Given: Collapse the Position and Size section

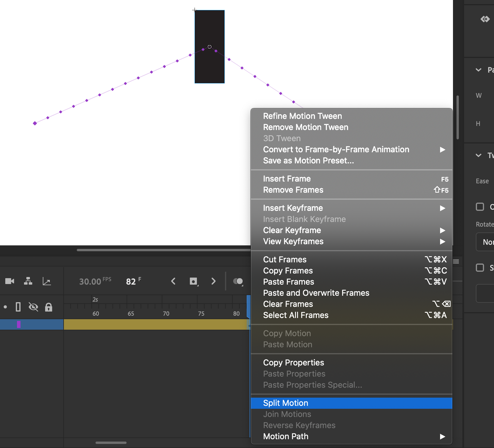Looking at the screenshot, I should click(x=479, y=70).
